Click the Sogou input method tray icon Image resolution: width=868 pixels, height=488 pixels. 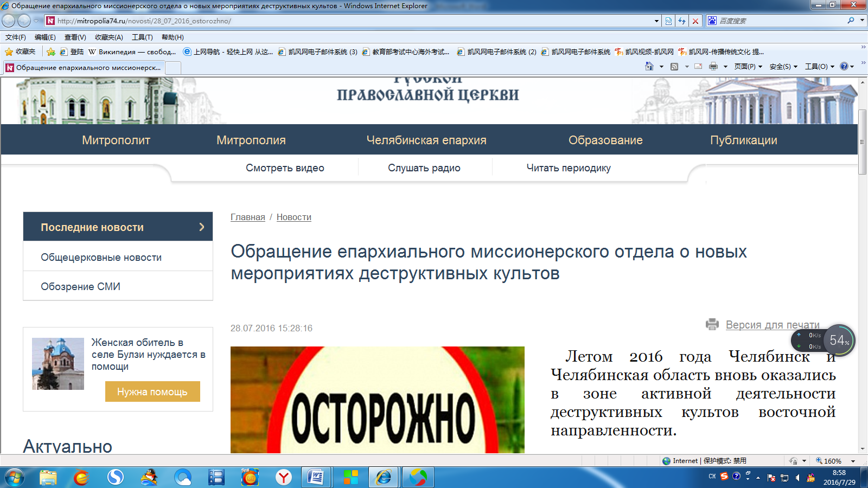(724, 476)
